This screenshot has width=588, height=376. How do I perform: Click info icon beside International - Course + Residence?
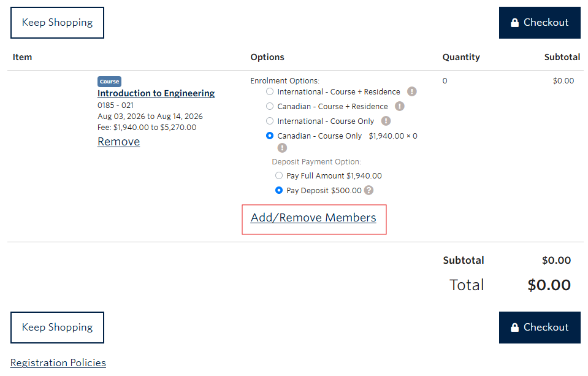[x=411, y=91]
